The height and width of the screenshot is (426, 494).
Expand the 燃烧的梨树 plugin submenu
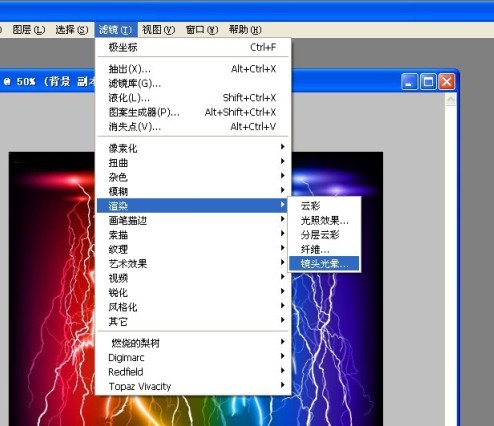pyautogui.click(x=193, y=343)
